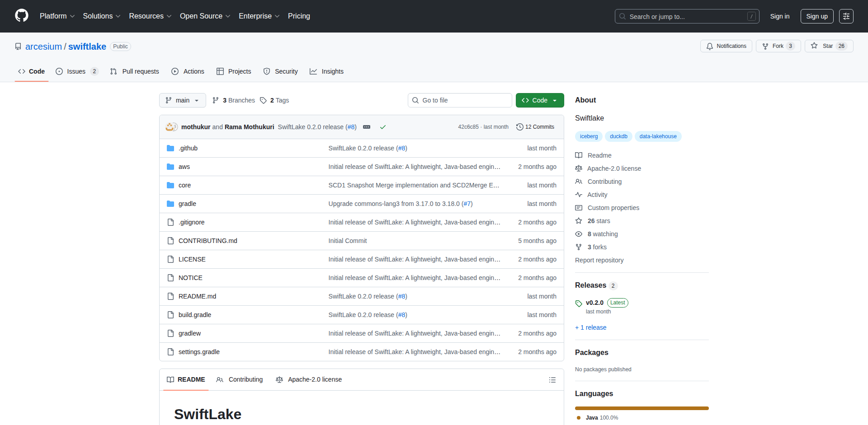Open the 3 Branches link

(x=234, y=100)
